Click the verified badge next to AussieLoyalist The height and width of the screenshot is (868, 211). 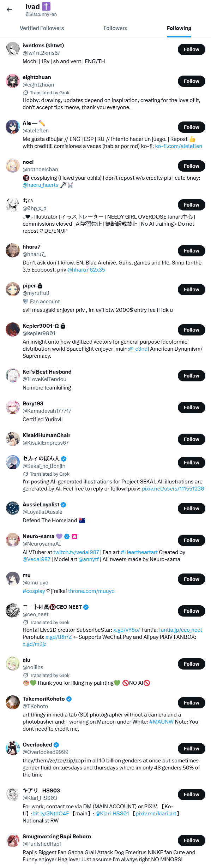coord(64,505)
